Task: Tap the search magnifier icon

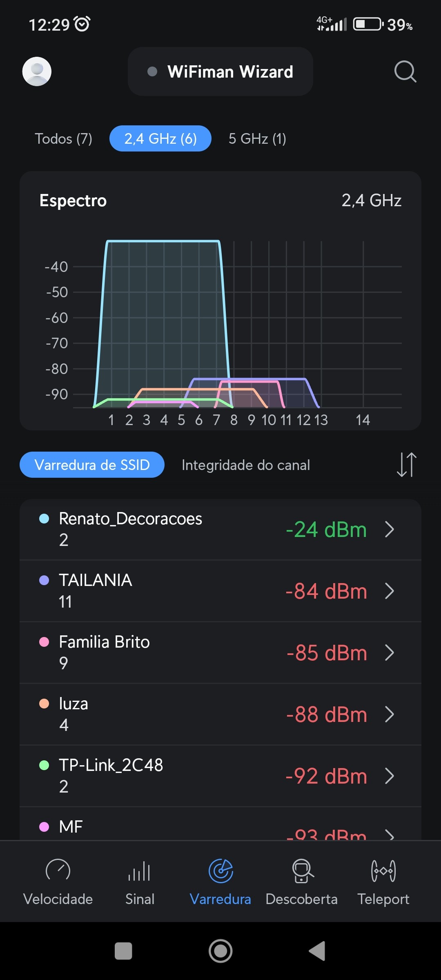Action: click(405, 72)
